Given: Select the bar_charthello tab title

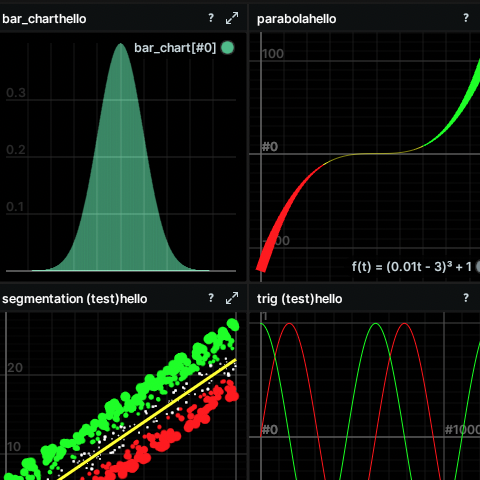Looking at the screenshot, I should pyautogui.click(x=44, y=19).
